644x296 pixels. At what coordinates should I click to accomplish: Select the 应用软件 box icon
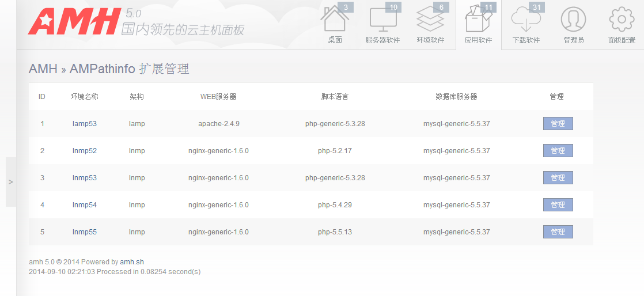[x=478, y=20]
